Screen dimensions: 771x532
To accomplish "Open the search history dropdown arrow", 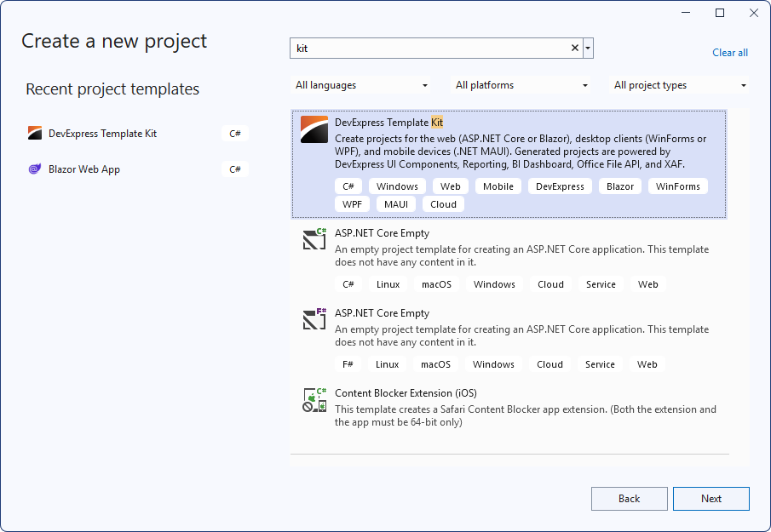I will [x=588, y=49].
